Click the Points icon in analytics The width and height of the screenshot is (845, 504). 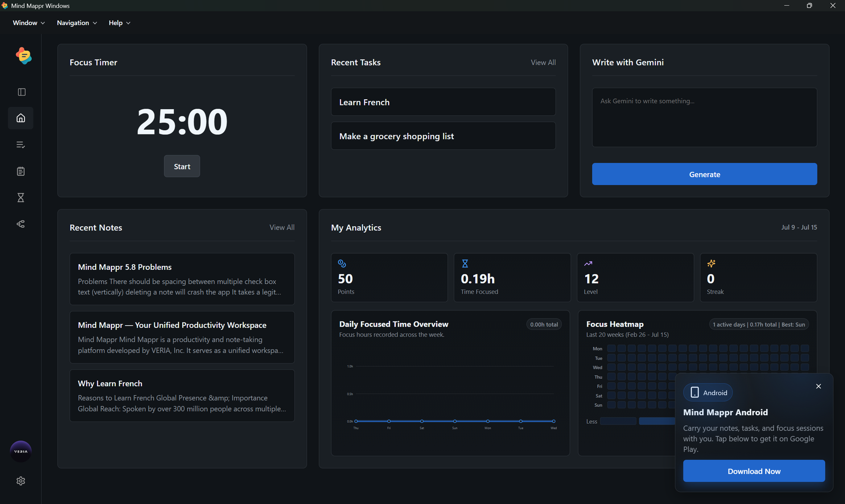[342, 263]
